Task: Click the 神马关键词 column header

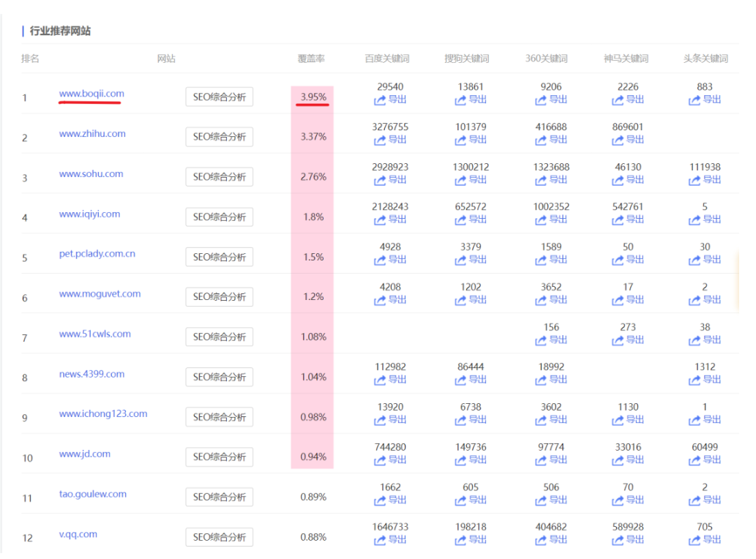Action: click(626, 59)
